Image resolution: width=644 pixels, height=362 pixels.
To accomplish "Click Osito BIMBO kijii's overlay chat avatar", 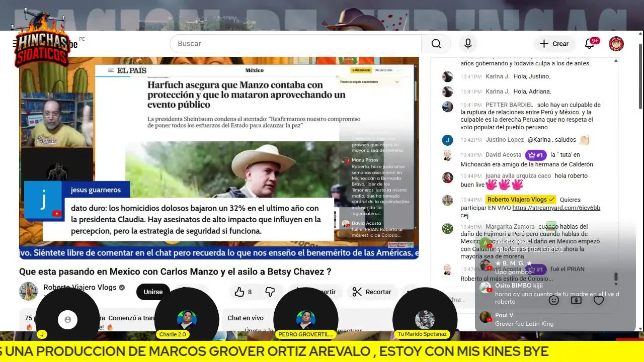I will click(485, 288).
